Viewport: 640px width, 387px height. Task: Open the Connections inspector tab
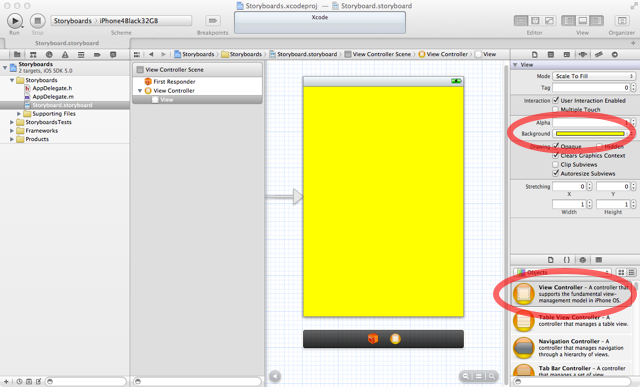tap(615, 54)
